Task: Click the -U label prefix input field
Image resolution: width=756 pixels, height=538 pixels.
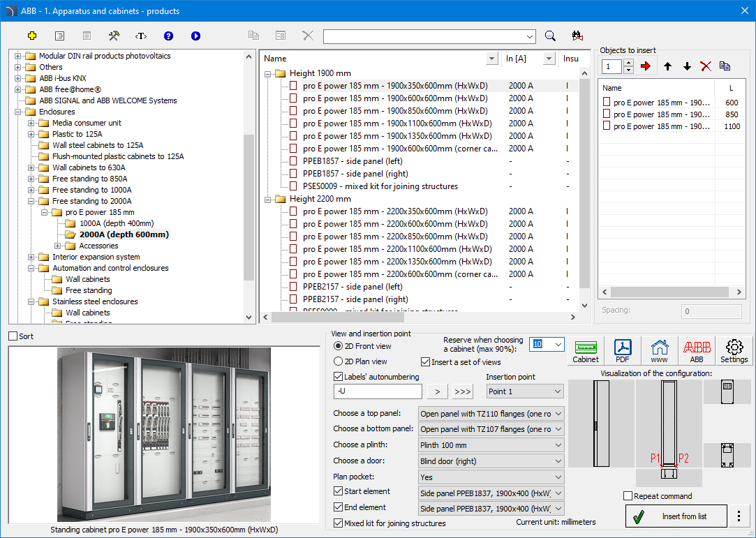Action: click(378, 391)
